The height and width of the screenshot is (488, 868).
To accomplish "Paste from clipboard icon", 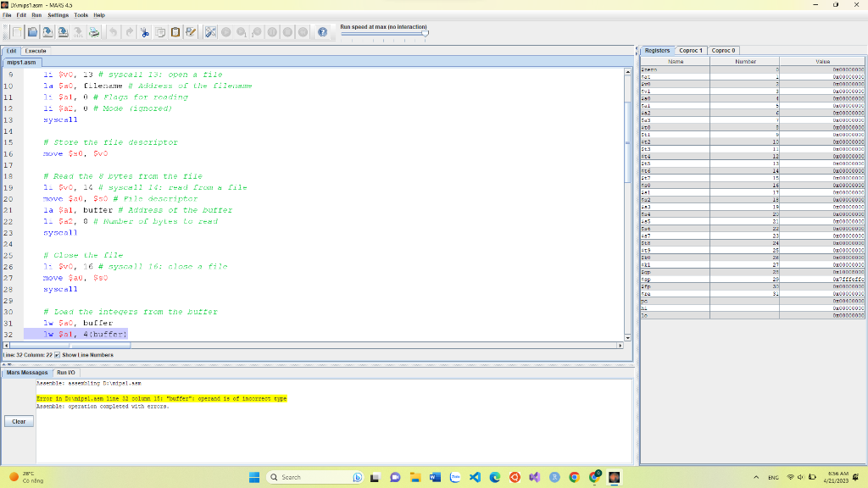I will pyautogui.click(x=175, y=32).
